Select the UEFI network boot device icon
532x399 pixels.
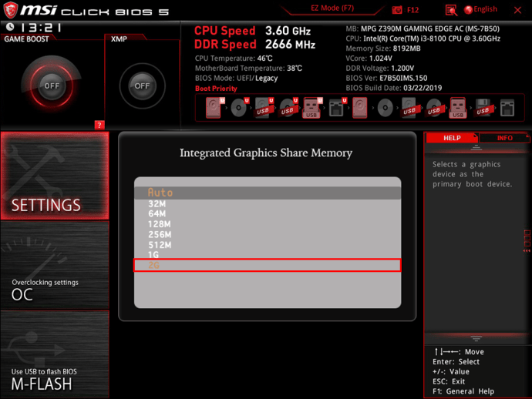[337, 108]
